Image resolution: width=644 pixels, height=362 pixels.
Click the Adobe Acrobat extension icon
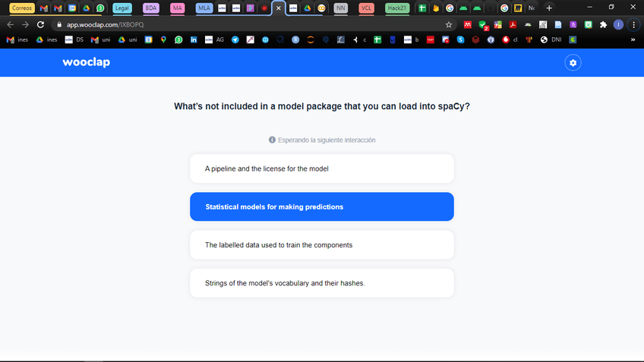(513, 24)
